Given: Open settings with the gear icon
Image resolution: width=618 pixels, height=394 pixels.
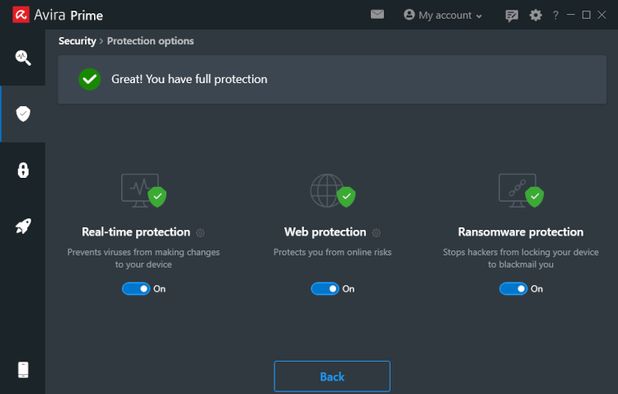Looking at the screenshot, I should point(535,15).
